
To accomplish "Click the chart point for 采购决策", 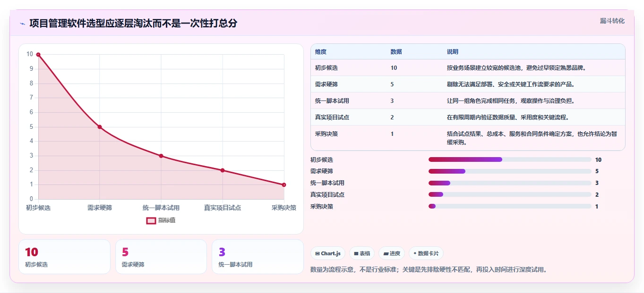I will point(284,185).
